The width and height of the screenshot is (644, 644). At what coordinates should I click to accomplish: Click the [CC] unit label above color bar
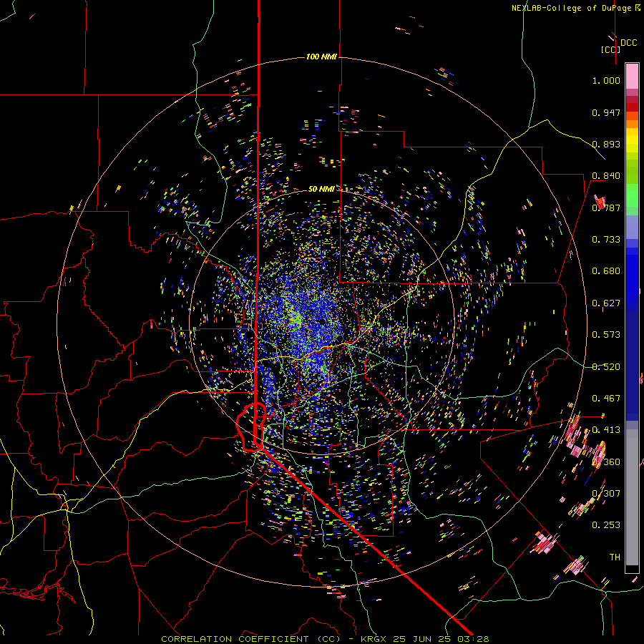pos(610,49)
